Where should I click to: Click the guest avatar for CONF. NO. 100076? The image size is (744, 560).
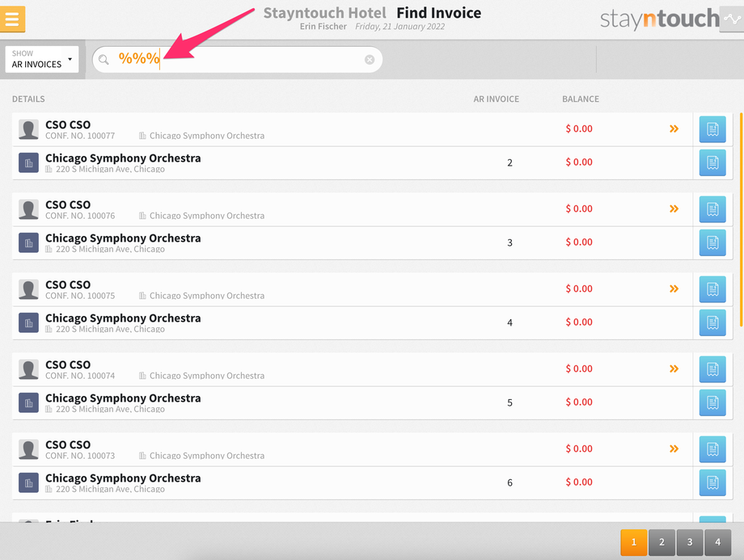[x=28, y=209]
